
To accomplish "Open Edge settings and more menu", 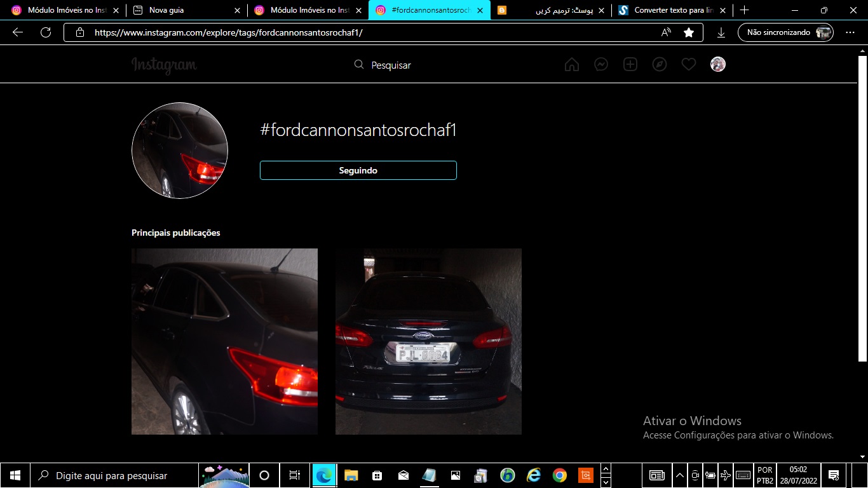I will 850,32.
